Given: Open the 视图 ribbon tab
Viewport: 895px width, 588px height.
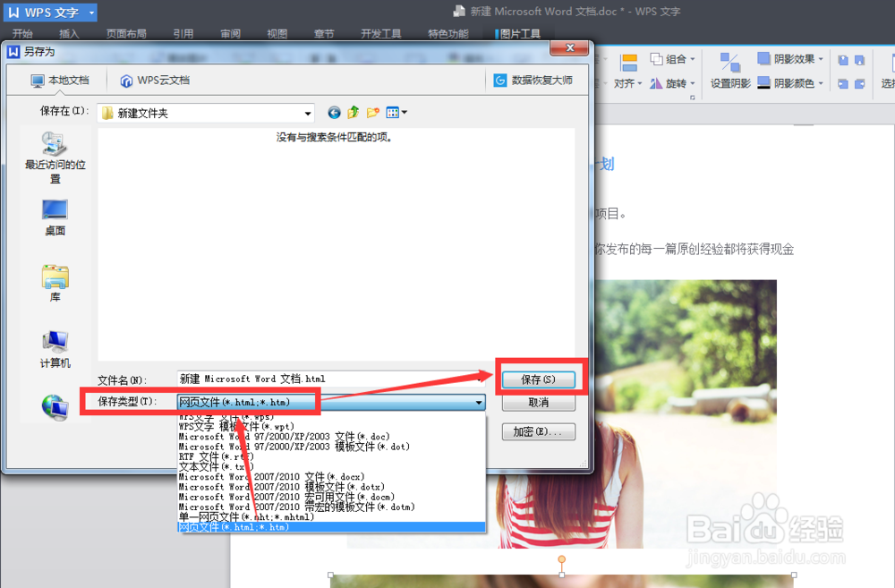Looking at the screenshot, I should pyautogui.click(x=277, y=34).
